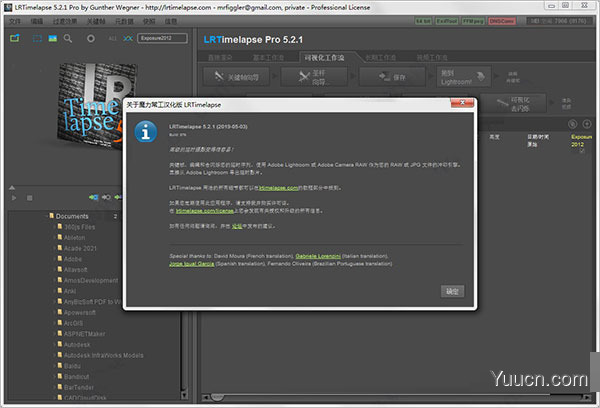Open the 元数据 menu
This screenshot has height=408, width=600.
coord(124,21)
